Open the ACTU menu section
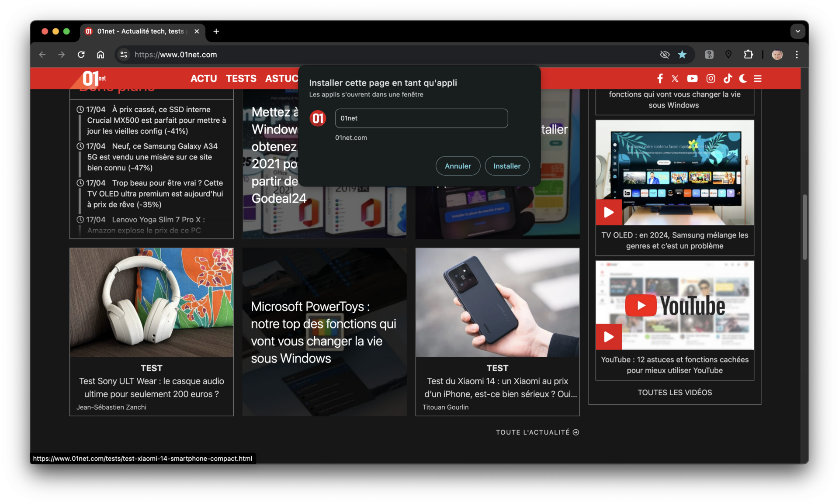839x504 pixels. click(204, 79)
